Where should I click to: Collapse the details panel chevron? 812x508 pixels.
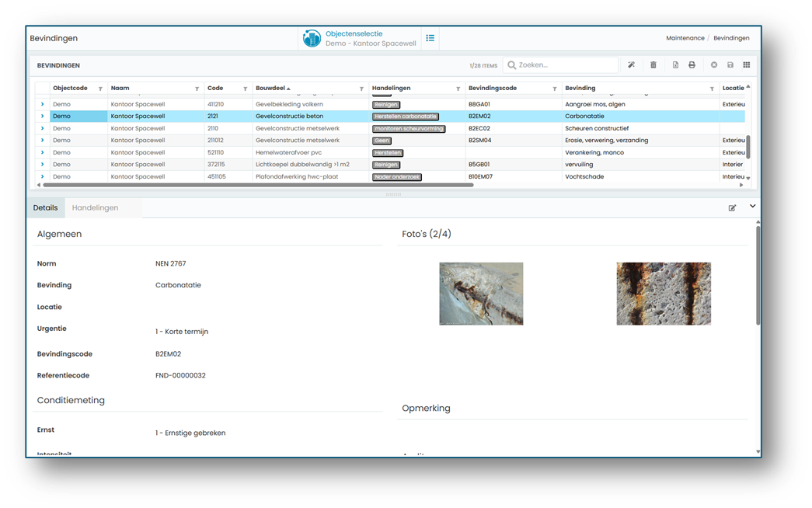[753, 206]
